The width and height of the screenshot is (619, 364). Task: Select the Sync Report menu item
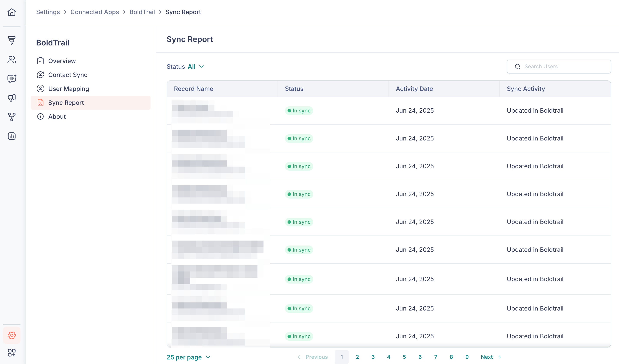pyautogui.click(x=91, y=103)
